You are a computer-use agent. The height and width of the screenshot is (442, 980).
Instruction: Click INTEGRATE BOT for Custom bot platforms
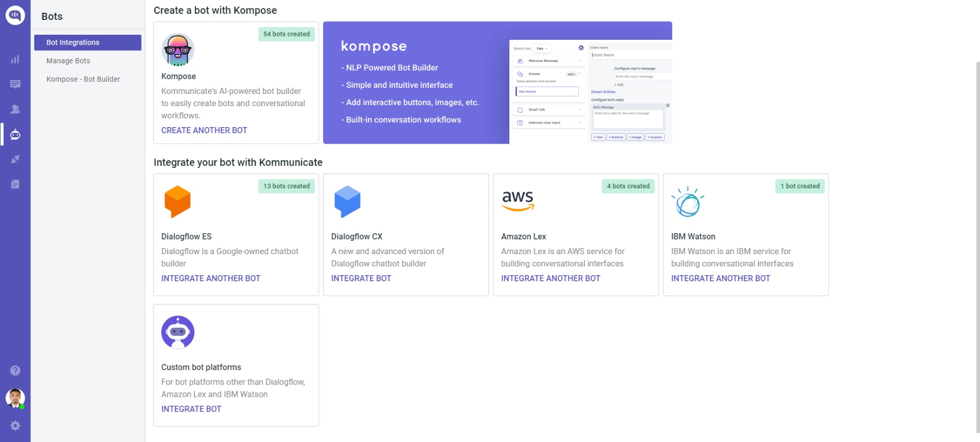191,409
